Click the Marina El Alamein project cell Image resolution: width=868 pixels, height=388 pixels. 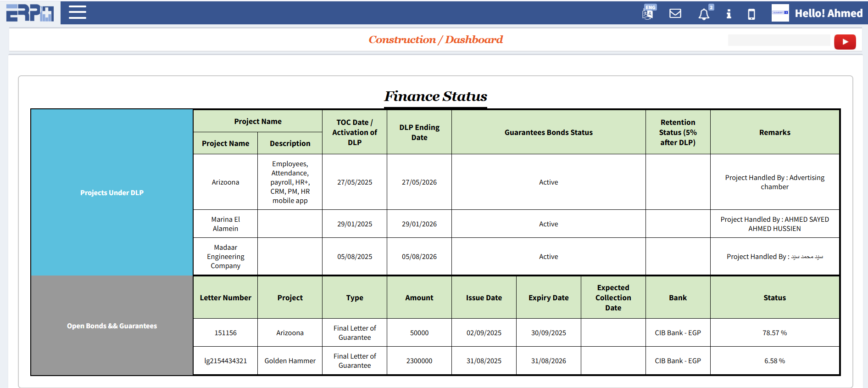[225, 224]
